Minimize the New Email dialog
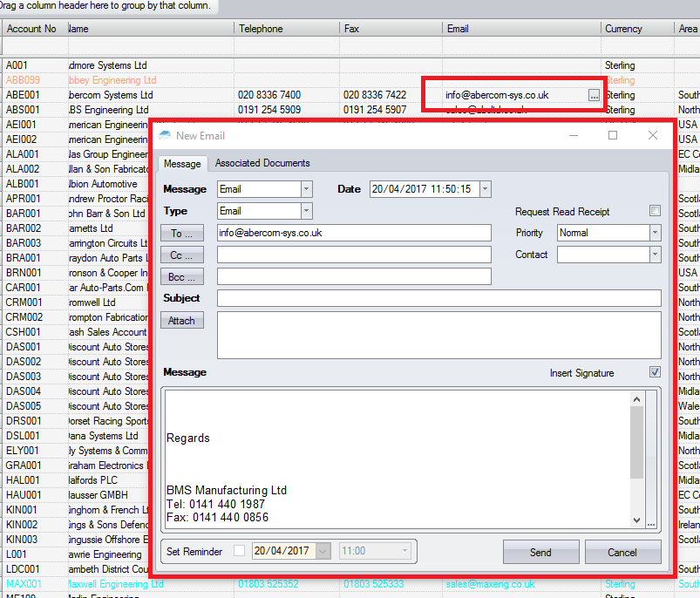 [574, 135]
